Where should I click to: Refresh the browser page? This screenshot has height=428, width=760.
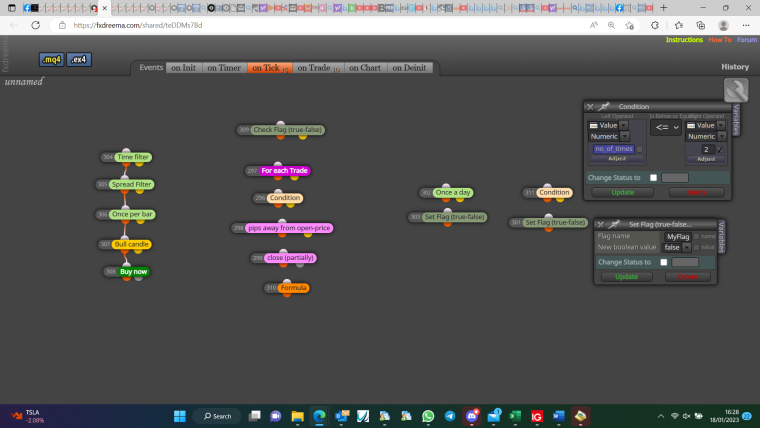(35, 25)
